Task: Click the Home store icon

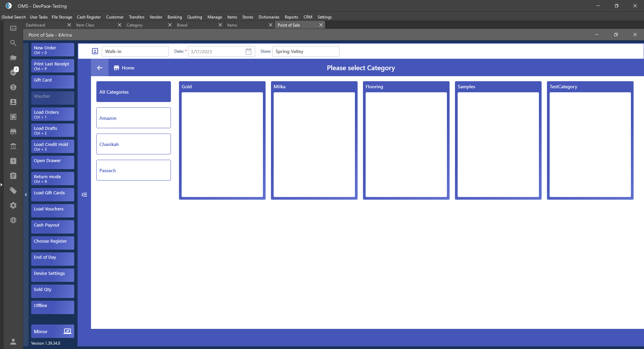Action: pos(117,68)
